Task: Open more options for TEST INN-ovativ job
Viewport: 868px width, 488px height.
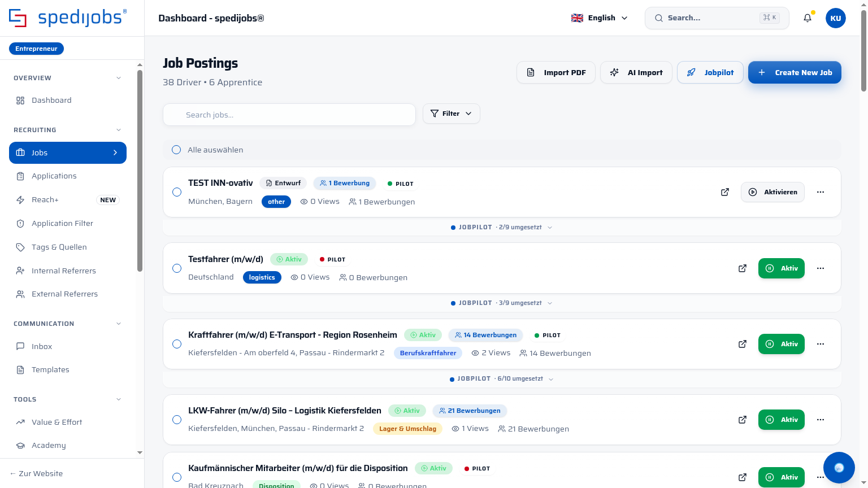Action: [x=821, y=192]
